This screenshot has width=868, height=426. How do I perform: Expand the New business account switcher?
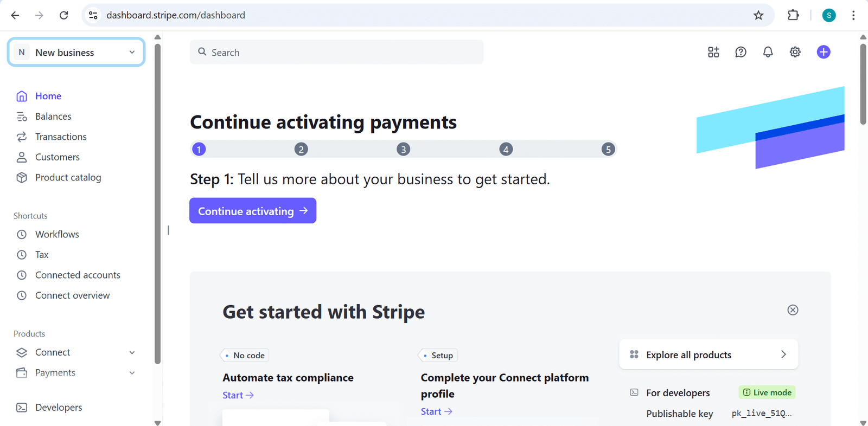click(76, 53)
